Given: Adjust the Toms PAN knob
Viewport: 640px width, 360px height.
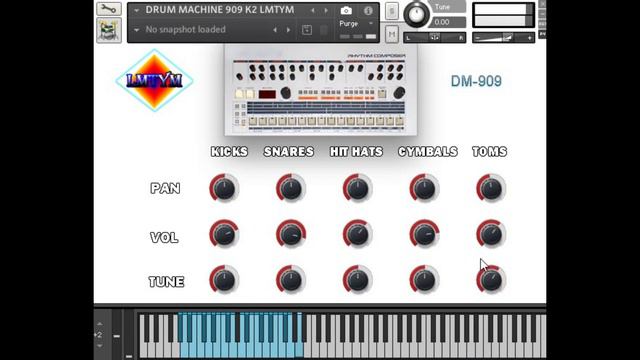Looking at the screenshot, I should [x=491, y=188].
